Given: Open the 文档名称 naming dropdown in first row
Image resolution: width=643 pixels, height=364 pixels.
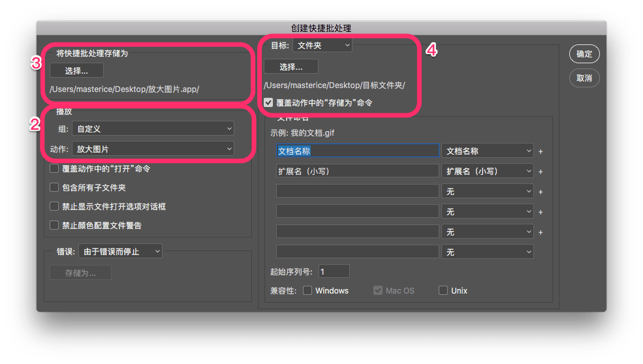Looking at the screenshot, I should 487,151.
